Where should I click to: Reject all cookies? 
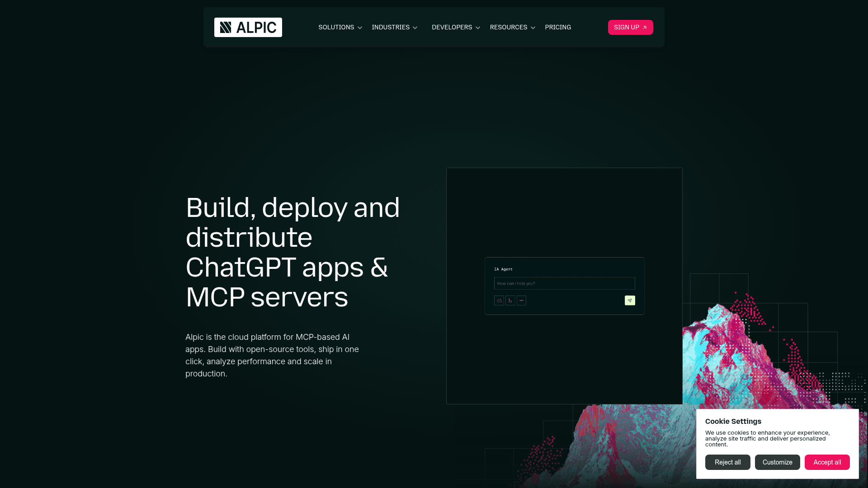pos(727,462)
